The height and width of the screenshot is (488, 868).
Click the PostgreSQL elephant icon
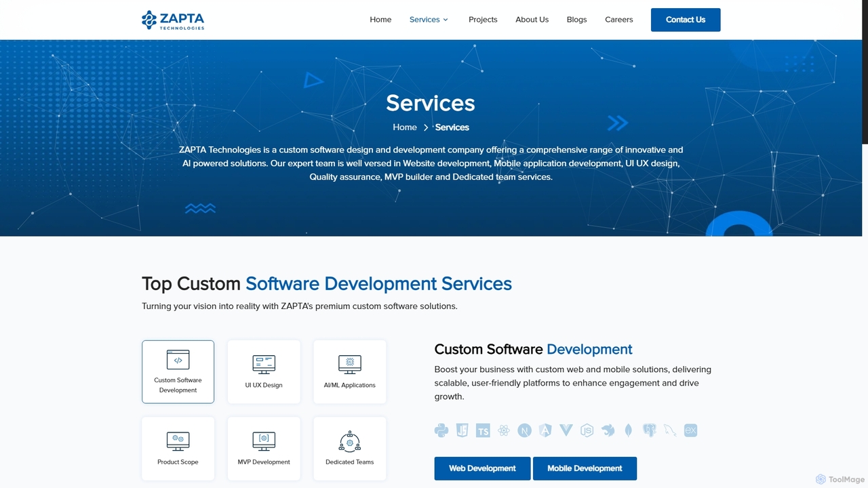pos(649,430)
